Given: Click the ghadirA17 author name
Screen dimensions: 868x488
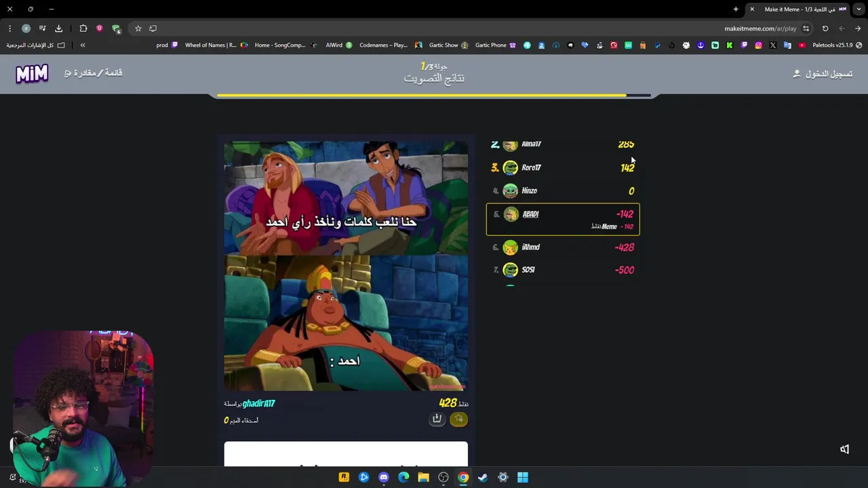Looking at the screenshot, I should (x=258, y=403).
